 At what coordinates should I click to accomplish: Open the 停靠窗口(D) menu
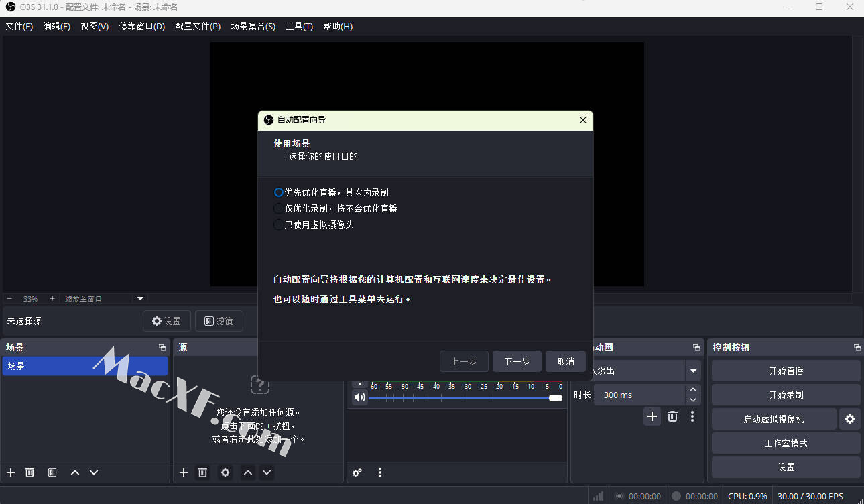click(142, 27)
